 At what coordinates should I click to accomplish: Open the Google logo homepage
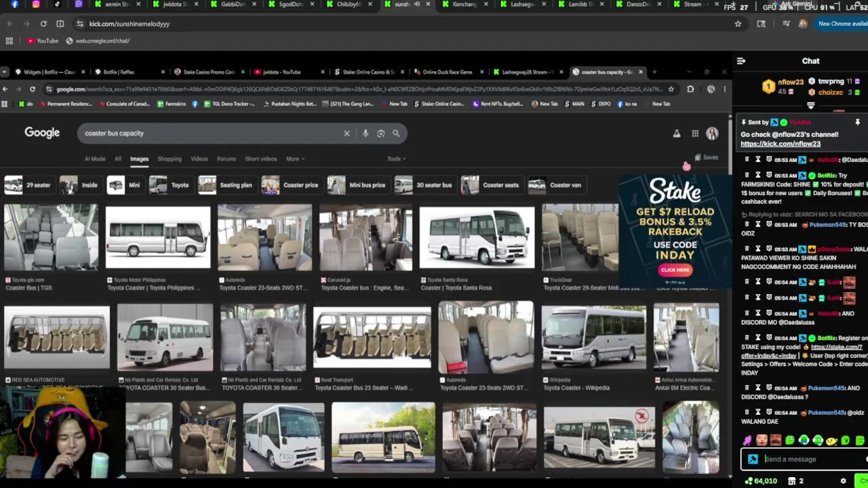click(42, 133)
